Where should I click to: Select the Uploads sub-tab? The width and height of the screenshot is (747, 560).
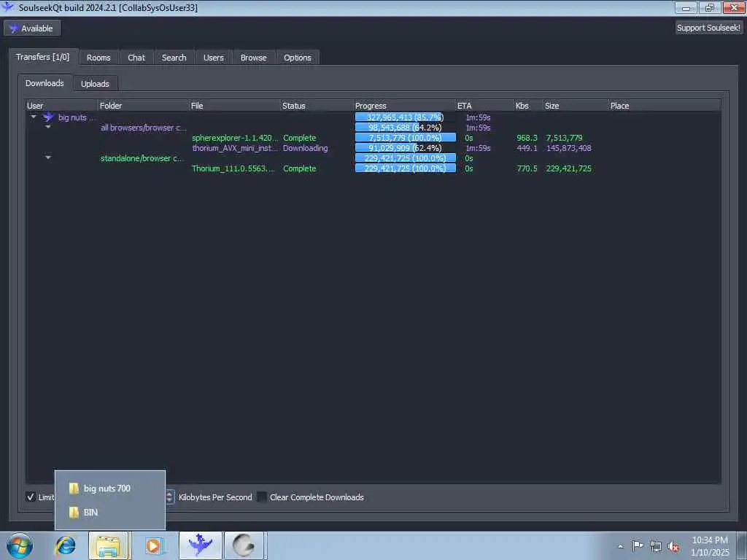(96, 84)
